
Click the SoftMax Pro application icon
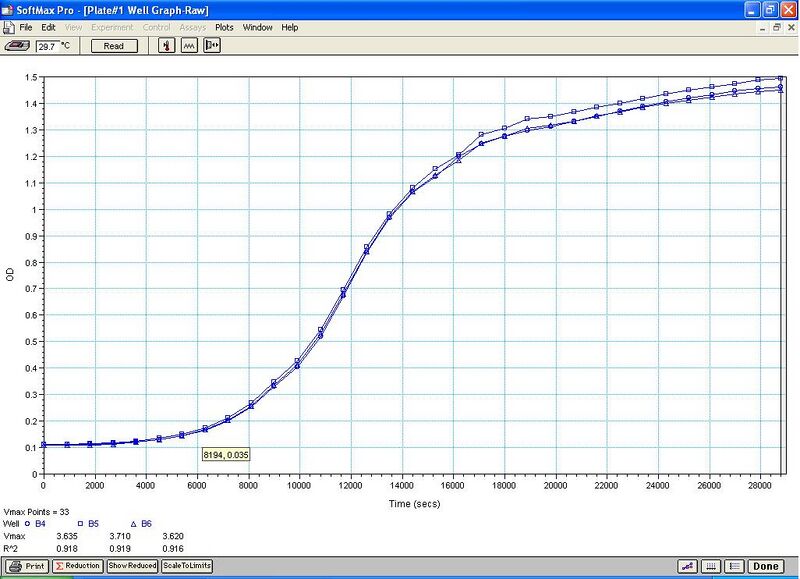pyautogui.click(x=8, y=9)
